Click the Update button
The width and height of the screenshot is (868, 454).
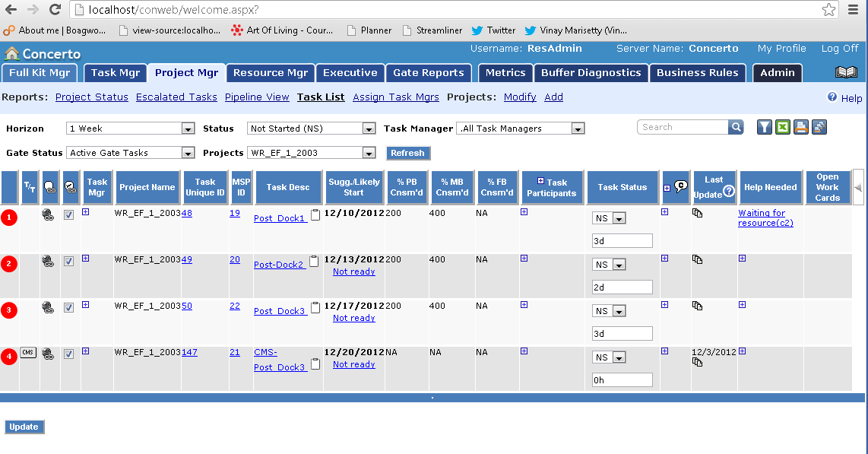pos(24,427)
